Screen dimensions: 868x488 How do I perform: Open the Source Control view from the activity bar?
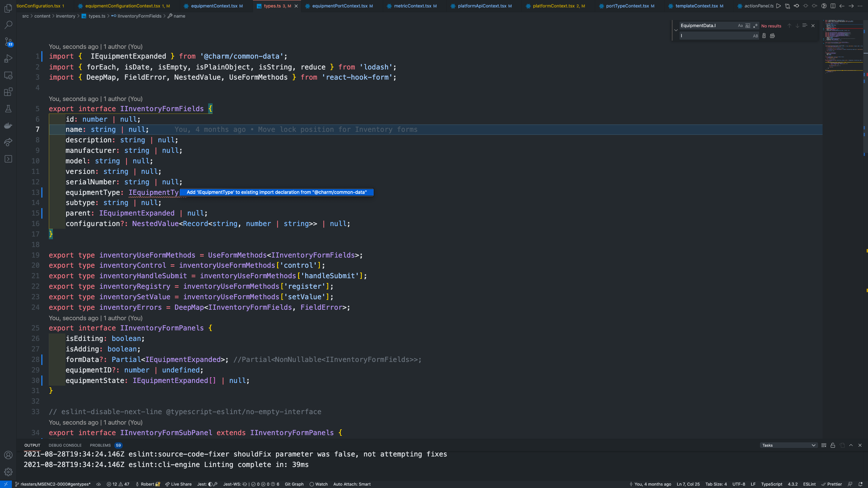click(8, 41)
